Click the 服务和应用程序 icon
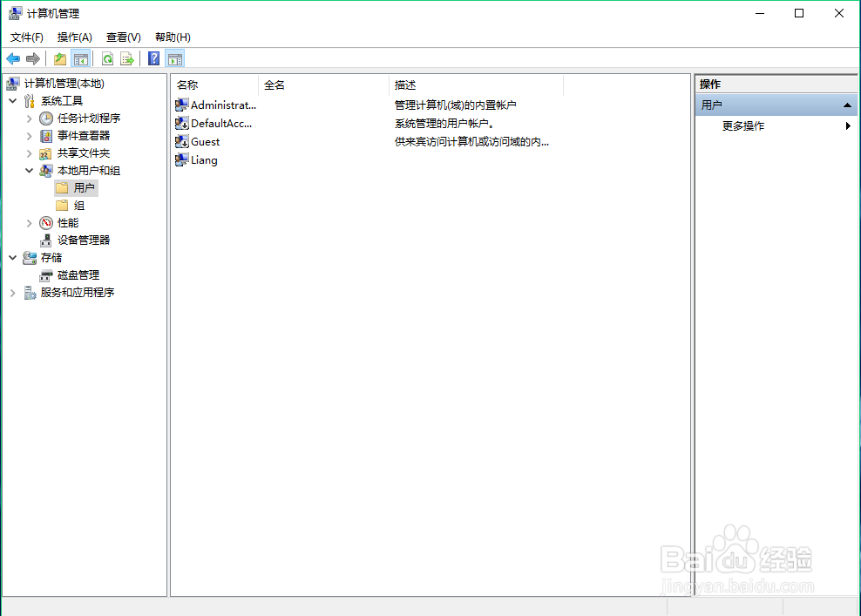 pyautogui.click(x=30, y=293)
